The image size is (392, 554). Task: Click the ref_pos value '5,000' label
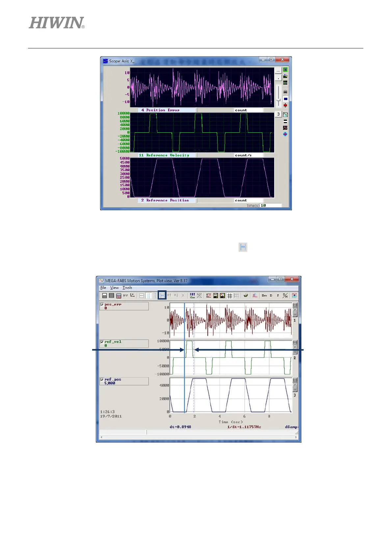pos(110,383)
